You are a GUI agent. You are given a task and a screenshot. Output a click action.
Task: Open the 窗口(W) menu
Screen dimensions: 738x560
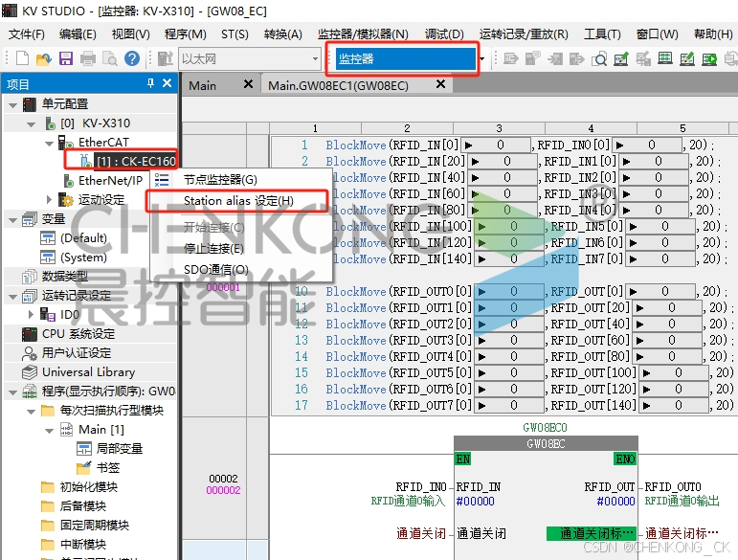[657, 34]
